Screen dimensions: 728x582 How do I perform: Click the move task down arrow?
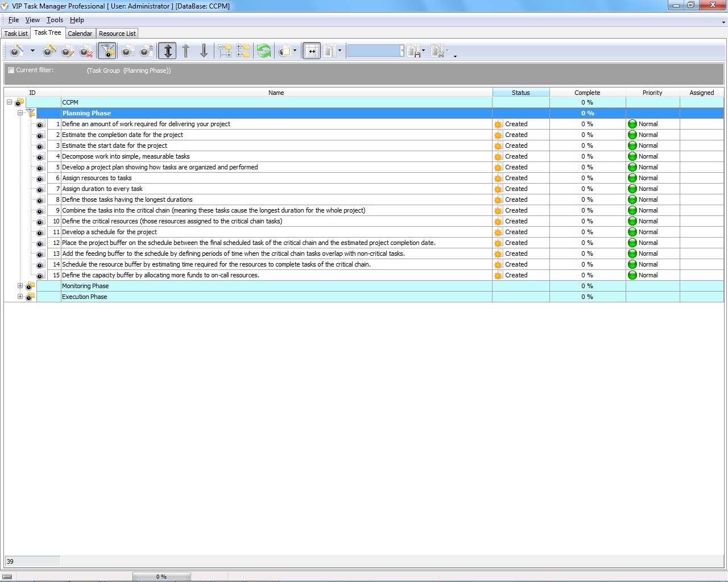pos(204,52)
